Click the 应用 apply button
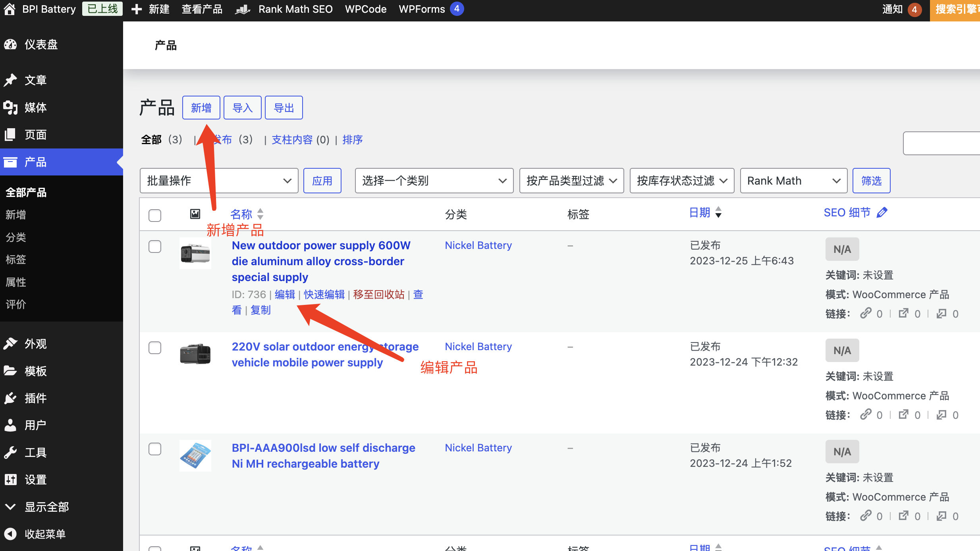Screen dimensions: 980x551 click(322, 181)
